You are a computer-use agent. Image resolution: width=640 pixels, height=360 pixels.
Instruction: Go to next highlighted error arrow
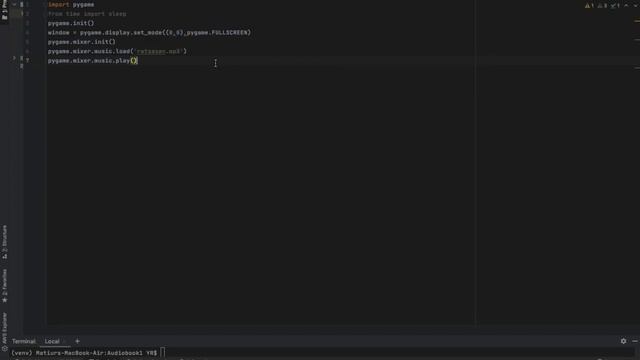pos(635,6)
